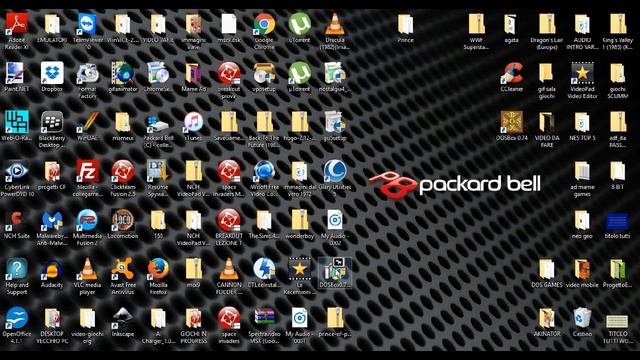Select the My Audio - 0002 file

[x=335, y=220]
